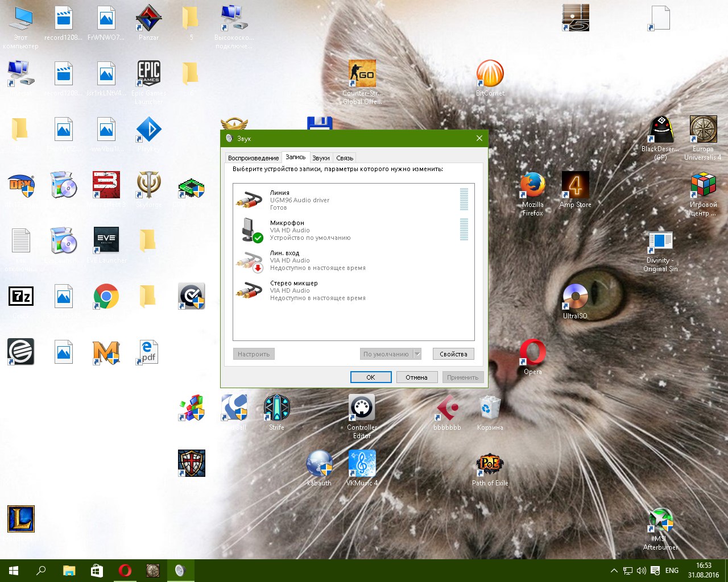Launch Divinity Original Sin shortcut

point(660,250)
